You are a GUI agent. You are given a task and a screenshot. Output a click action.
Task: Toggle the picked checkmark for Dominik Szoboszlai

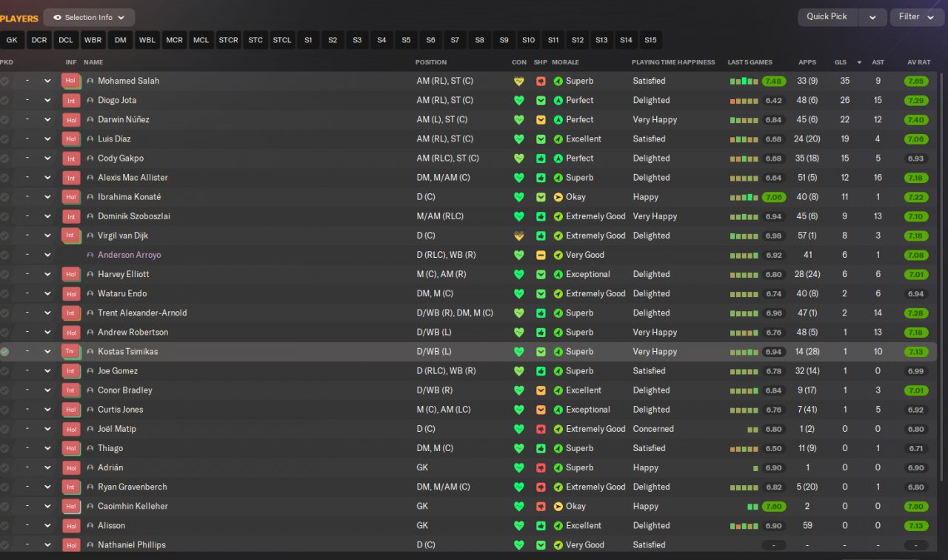click(x=5, y=216)
